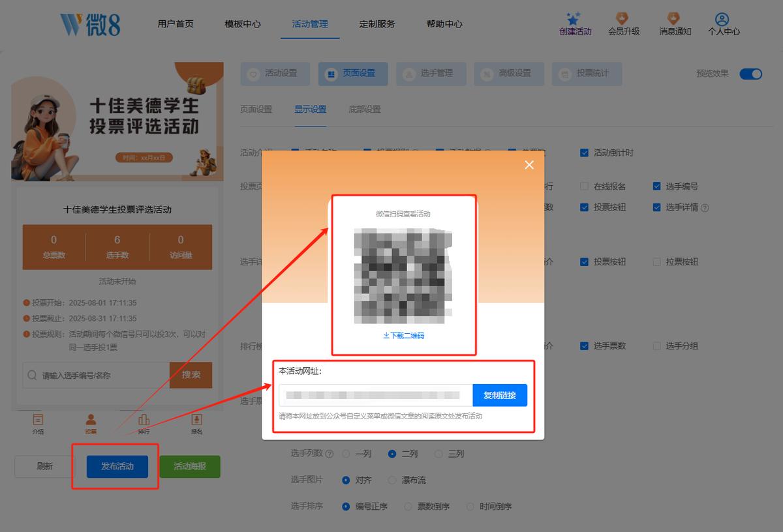Enable 拉票按钮 checkbox

coord(657,262)
